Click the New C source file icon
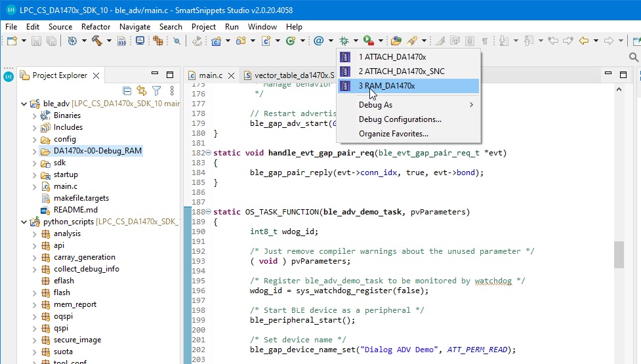Image resolution: width=641 pixels, height=364 pixels. point(266,41)
